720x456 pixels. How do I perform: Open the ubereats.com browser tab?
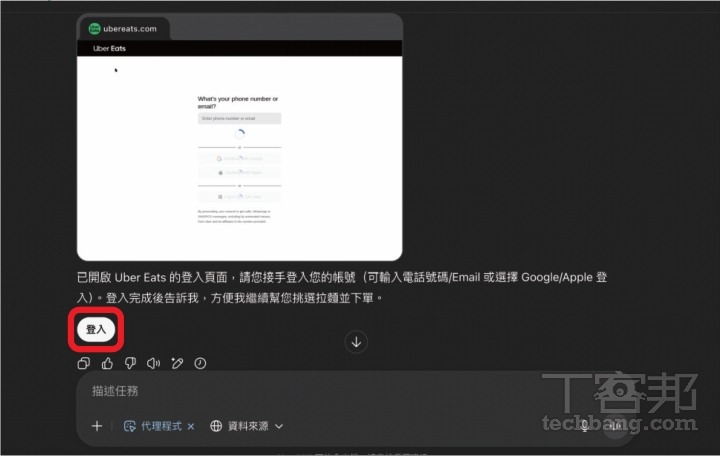click(x=124, y=28)
